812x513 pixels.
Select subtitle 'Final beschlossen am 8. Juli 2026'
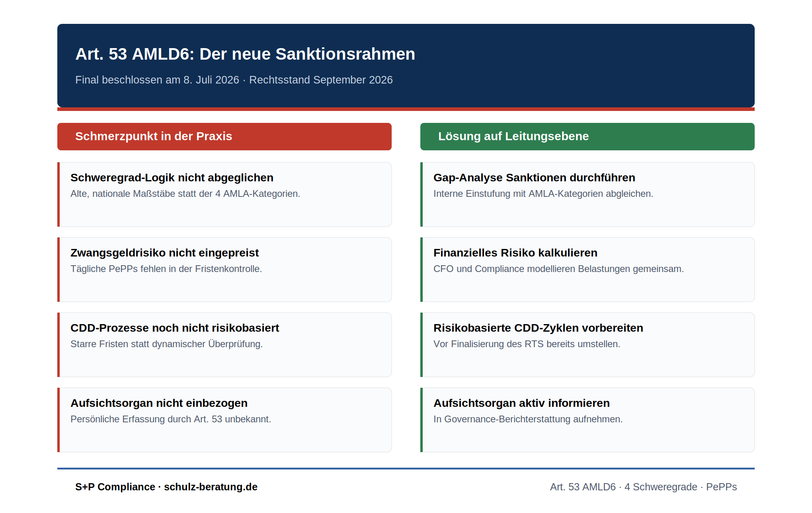pos(157,80)
